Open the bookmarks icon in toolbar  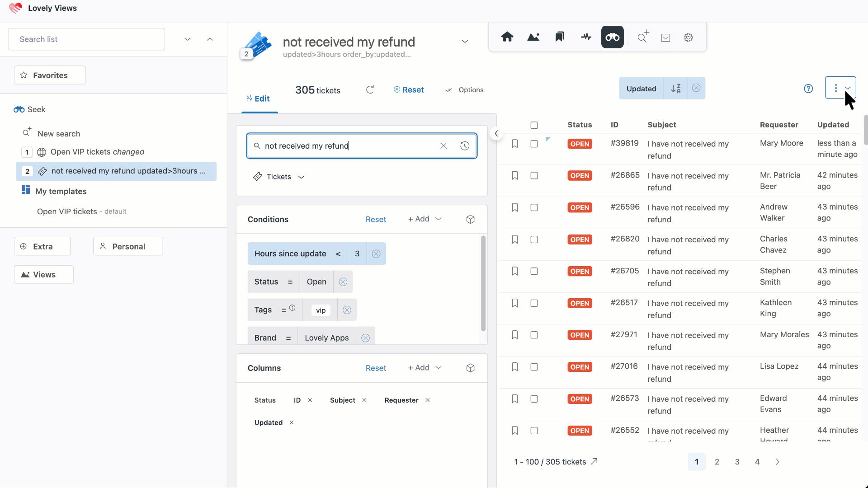click(560, 37)
